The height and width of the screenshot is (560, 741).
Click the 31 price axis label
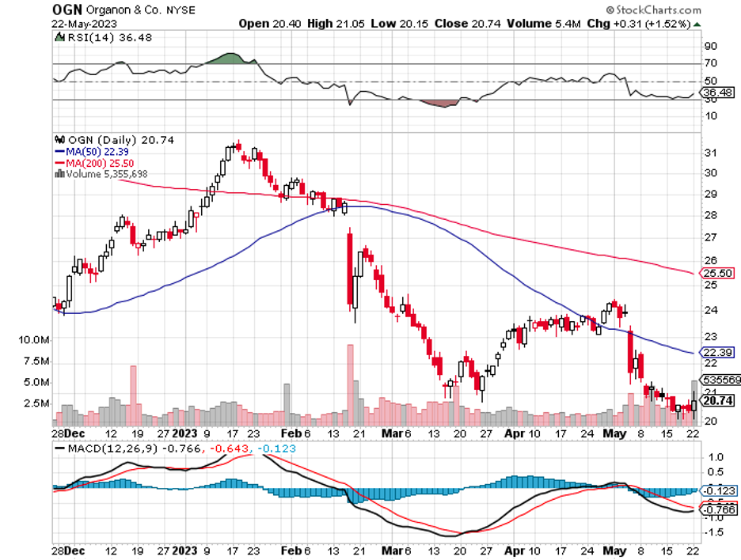pyautogui.click(x=711, y=153)
